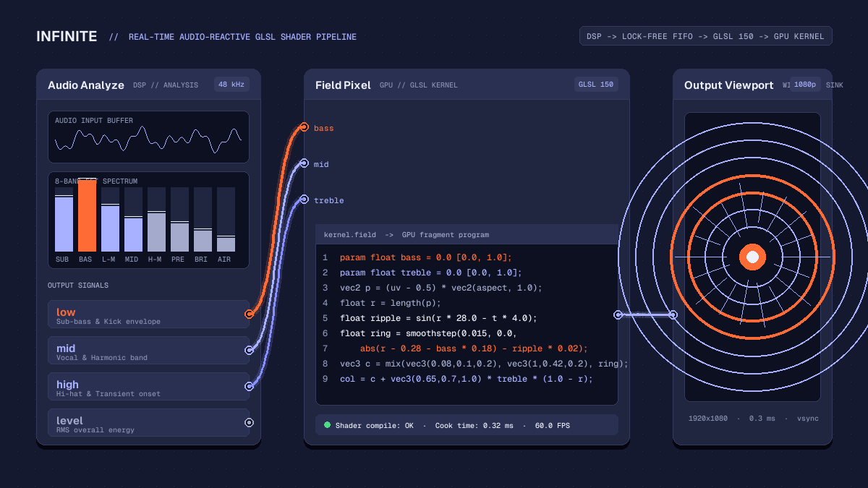
Task: Select the level RMS overall energy row
Action: click(148, 423)
